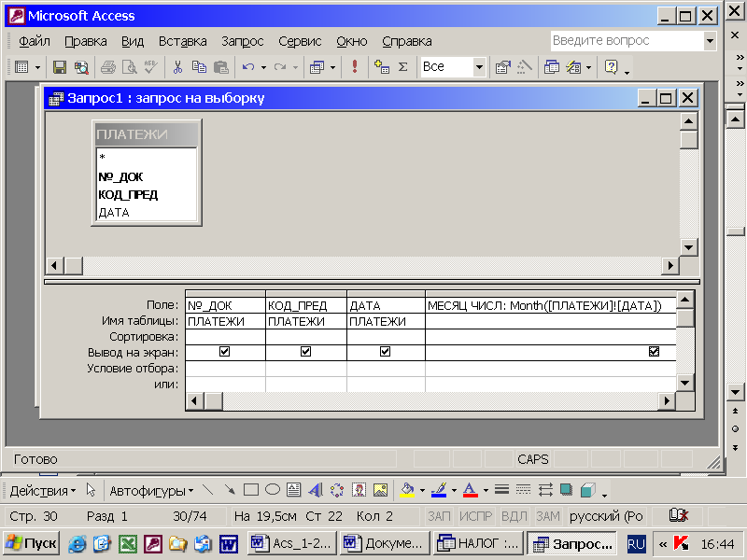747x560 pixels.
Task: Click the Internet Explorer quick launch icon
Action: click(77, 544)
